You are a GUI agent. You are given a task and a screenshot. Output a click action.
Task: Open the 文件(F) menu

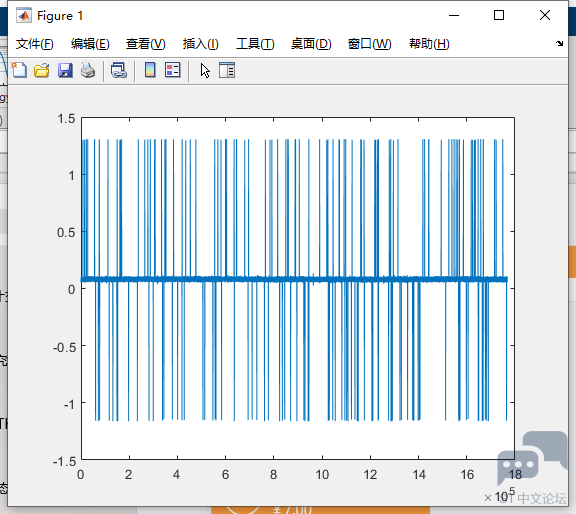point(35,44)
